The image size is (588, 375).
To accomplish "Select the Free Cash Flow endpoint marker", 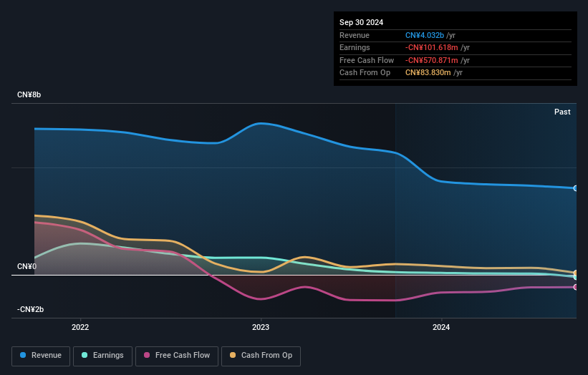I will (576, 287).
